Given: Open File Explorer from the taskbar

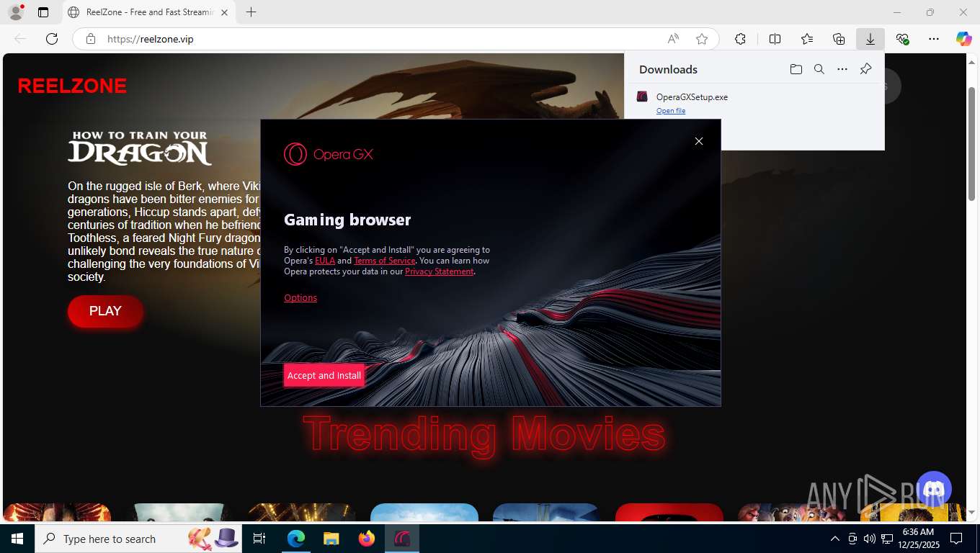Looking at the screenshot, I should click(331, 539).
